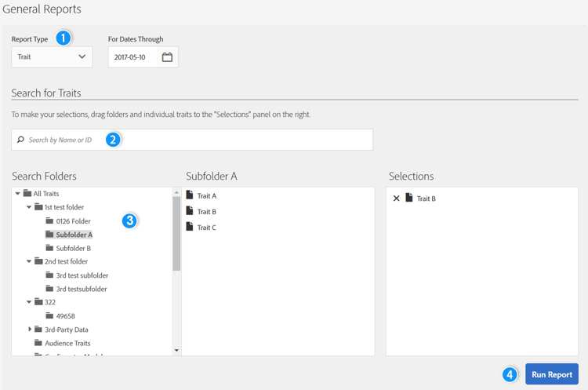Click the Trait A file icon
Viewport: 588px width, 390px height.
(x=189, y=195)
